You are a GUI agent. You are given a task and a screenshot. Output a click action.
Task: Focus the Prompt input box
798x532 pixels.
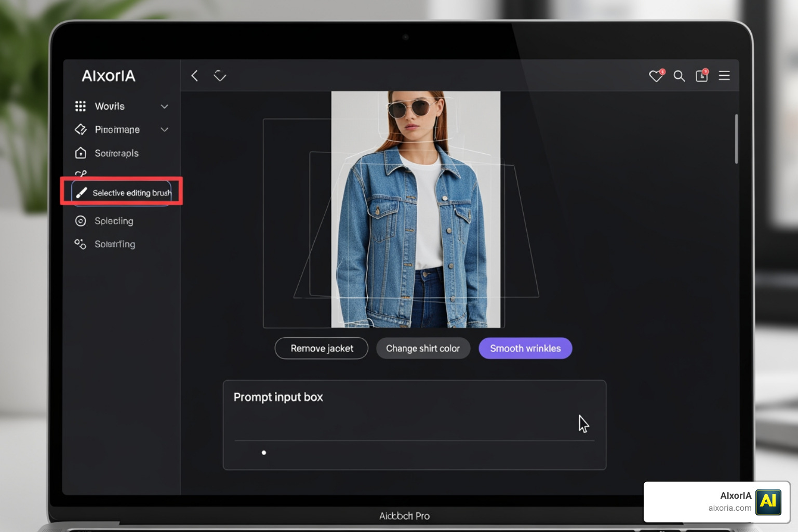415,425
